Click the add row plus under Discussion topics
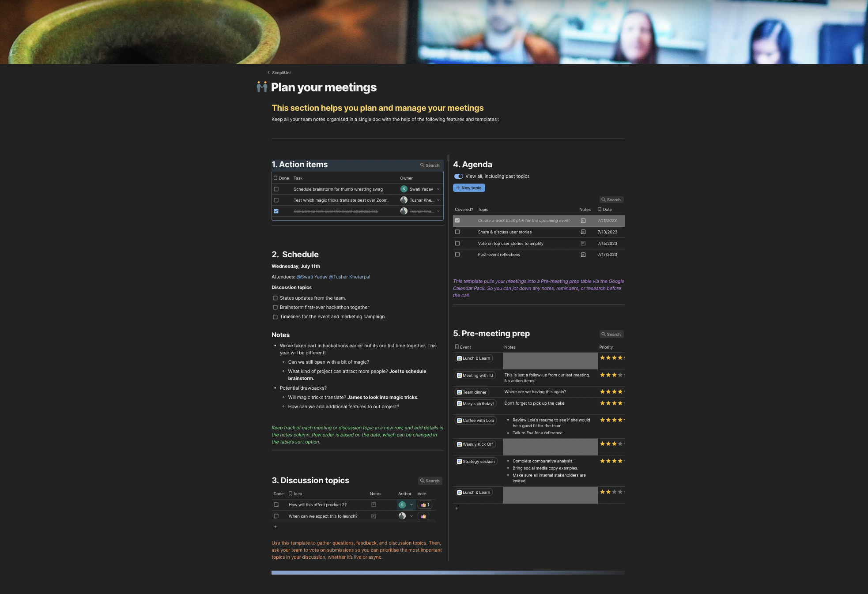 click(x=275, y=527)
